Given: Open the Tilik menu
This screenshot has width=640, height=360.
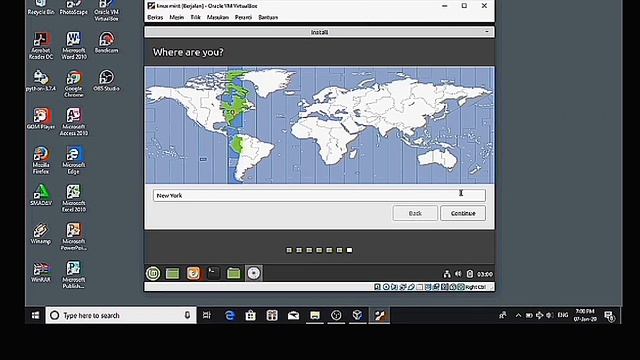Looking at the screenshot, I should coord(196,18).
